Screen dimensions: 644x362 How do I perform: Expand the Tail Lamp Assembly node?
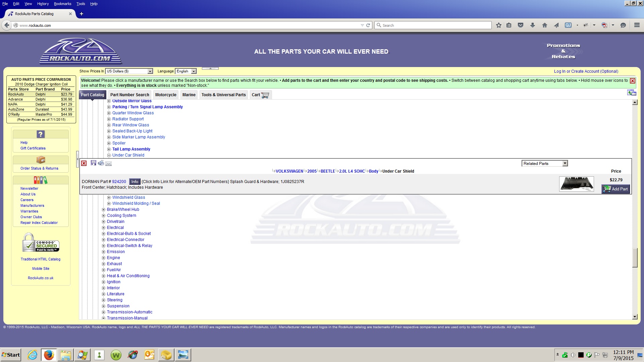[x=109, y=149]
